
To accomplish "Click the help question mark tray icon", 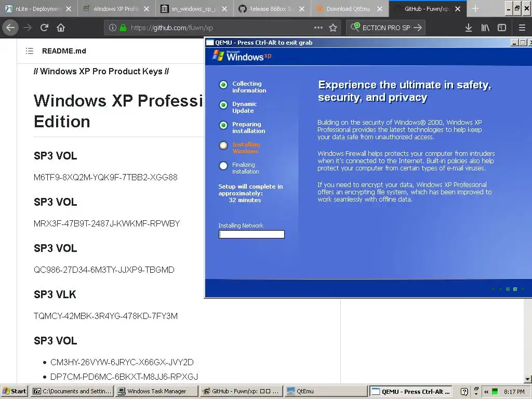I will [464, 392].
